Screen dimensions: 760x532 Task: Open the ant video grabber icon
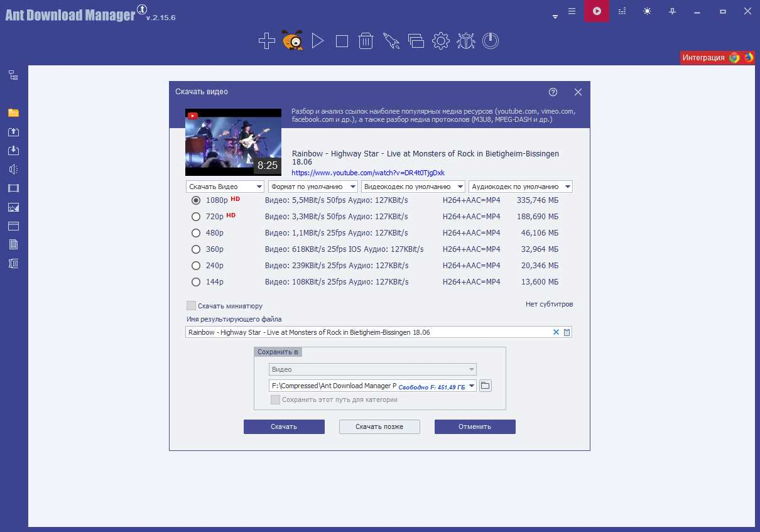(x=292, y=41)
